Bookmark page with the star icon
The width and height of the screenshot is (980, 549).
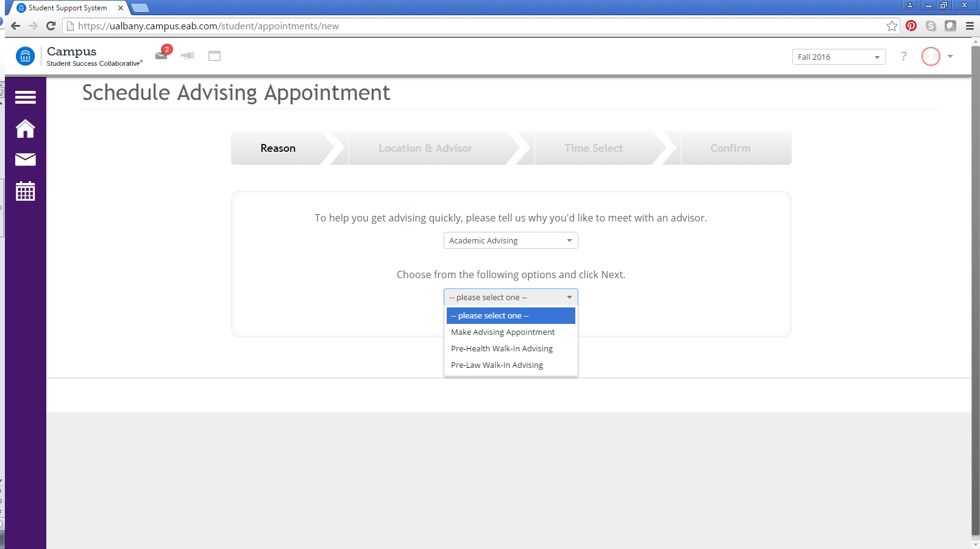(x=892, y=26)
